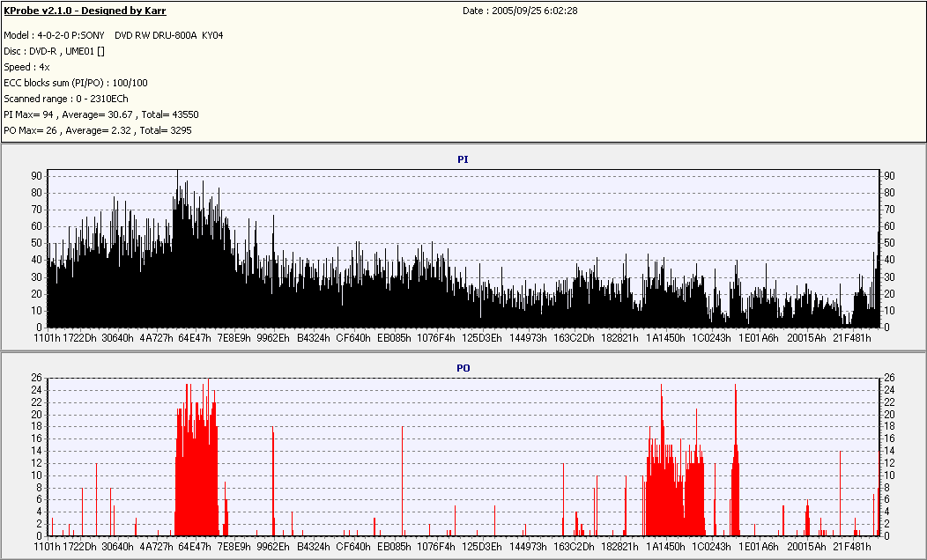Select the Model SONY DVD RW DRU-800A line
The image size is (927, 560).
point(114,35)
